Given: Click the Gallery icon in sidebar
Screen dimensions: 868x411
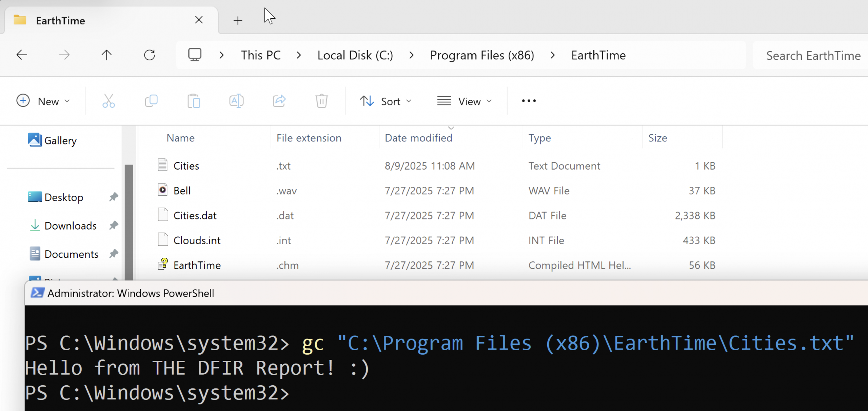Looking at the screenshot, I should coord(35,140).
